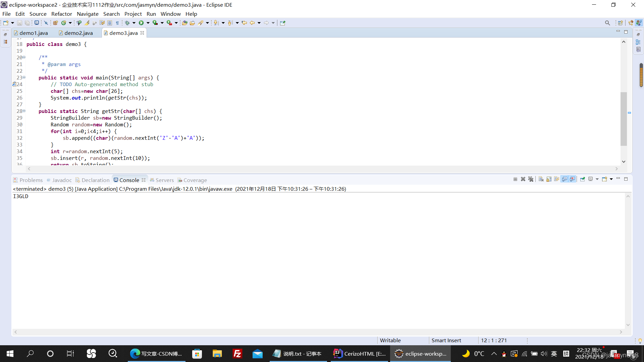Toggle the Javadoc view panel
Image resolution: width=644 pixels, height=362 pixels.
tap(61, 180)
